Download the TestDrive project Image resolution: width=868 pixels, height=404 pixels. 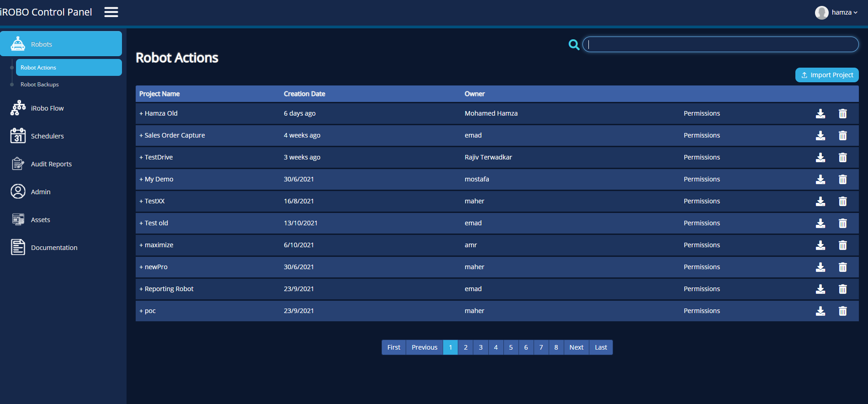[x=820, y=158]
